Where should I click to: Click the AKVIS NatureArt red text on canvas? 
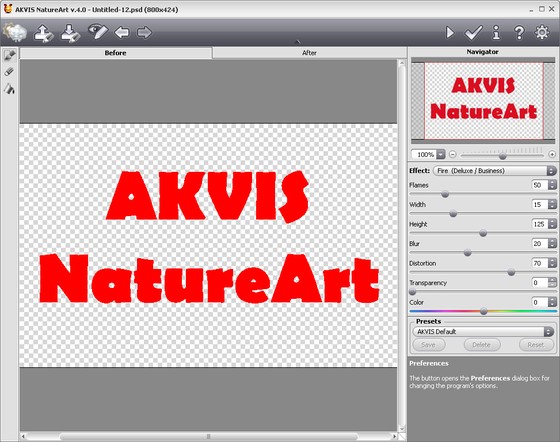(209, 237)
